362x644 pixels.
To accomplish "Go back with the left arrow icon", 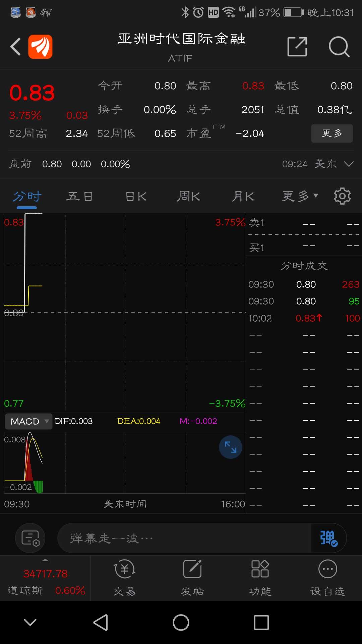I will [x=15, y=47].
